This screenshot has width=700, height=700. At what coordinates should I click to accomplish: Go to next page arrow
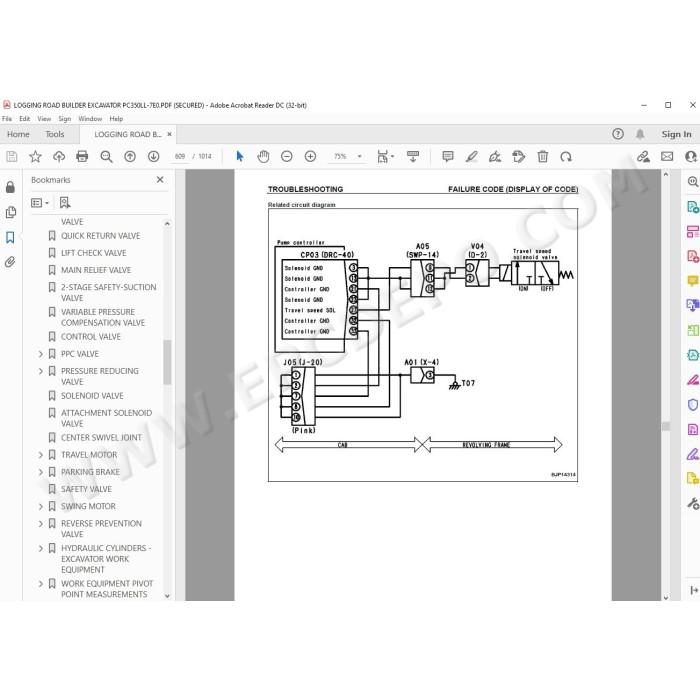[x=154, y=156]
